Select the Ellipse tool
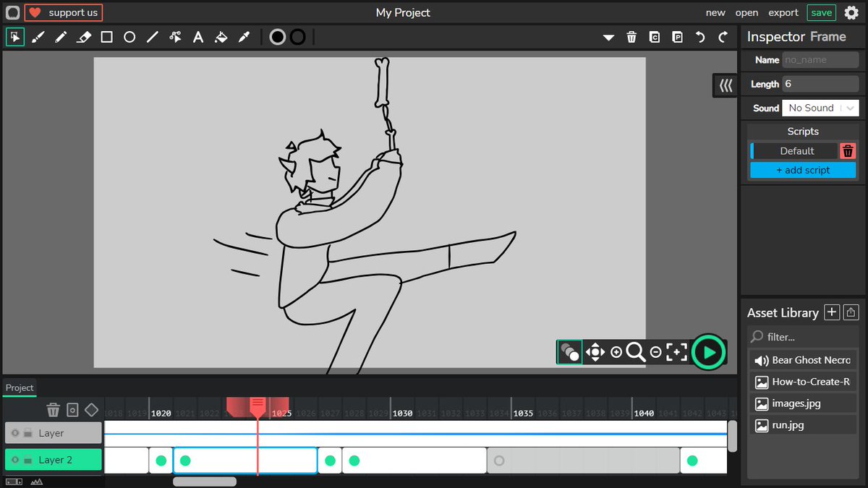This screenshot has height=488, width=868. click(x=129, y=37)
